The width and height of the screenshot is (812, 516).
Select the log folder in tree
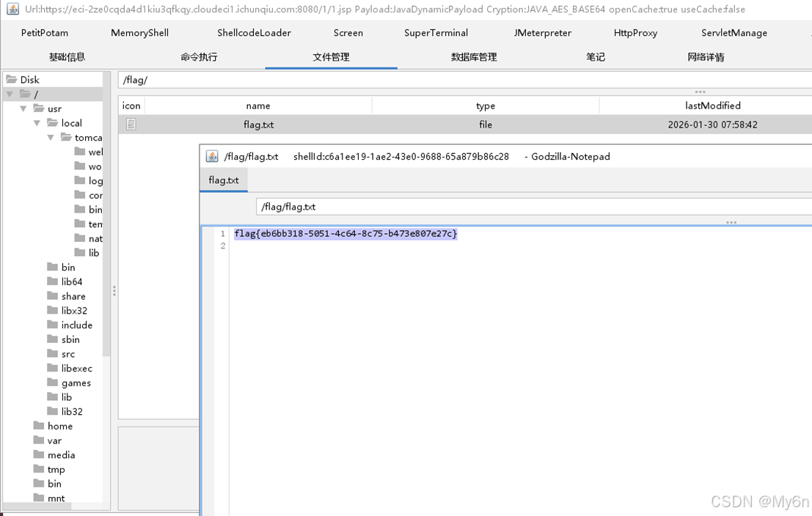(88, 180)
